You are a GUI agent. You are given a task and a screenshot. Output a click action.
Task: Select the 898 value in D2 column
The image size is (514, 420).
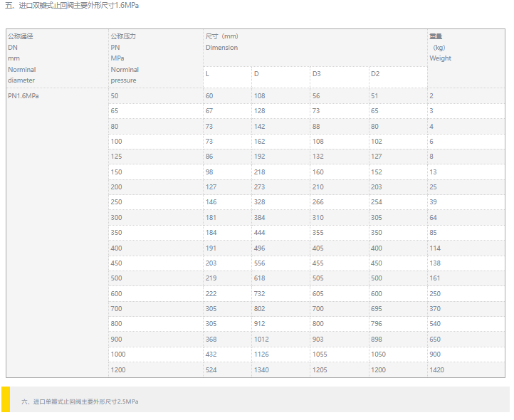(377, 340)
